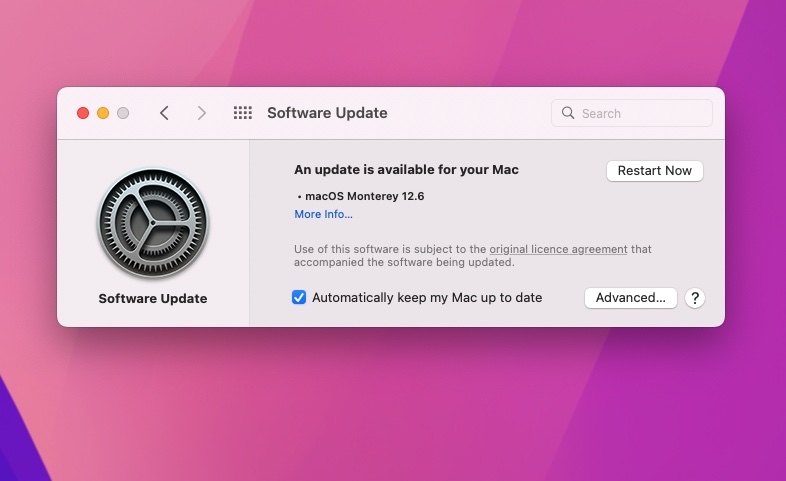Click the forward arrow in the toolbar
This screenshot has height=481, width=786.
coord(202,113)
